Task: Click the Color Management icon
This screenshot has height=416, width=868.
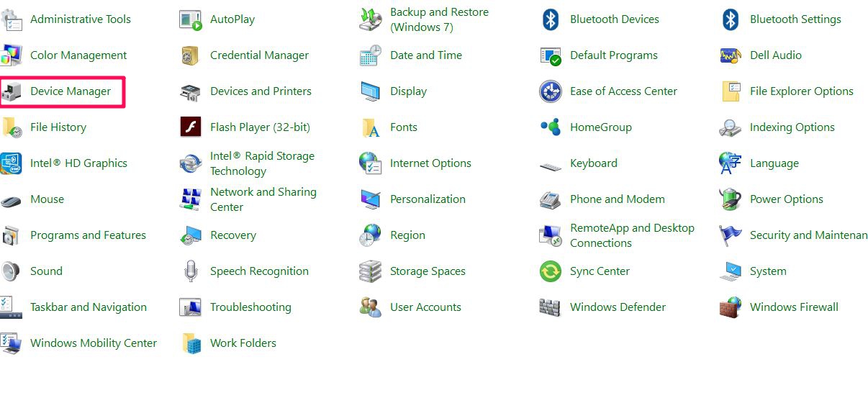Action: [x=11, y=55]
